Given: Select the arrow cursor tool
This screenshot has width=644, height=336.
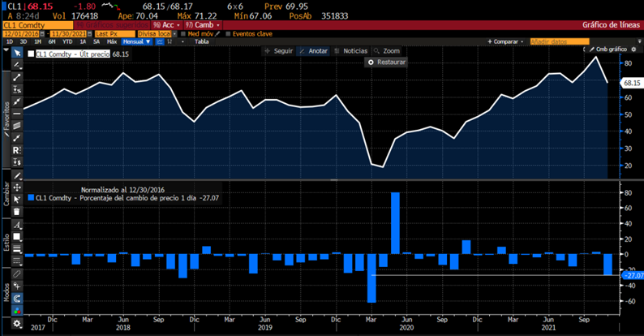Looking at the screenshot, I should (x=17, y=53).
